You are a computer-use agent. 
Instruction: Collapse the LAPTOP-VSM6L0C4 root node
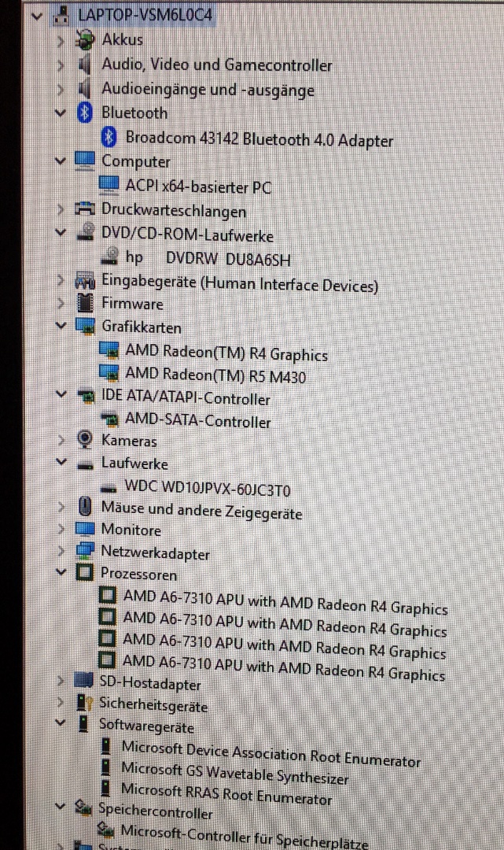click(x=36, y=17)
